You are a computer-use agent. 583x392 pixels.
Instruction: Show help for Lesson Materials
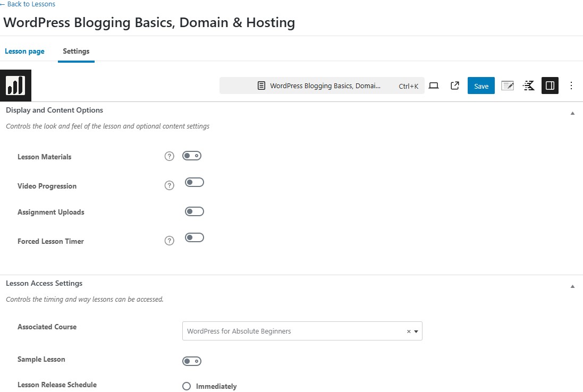pyautogui.click(x=169, y=157)
